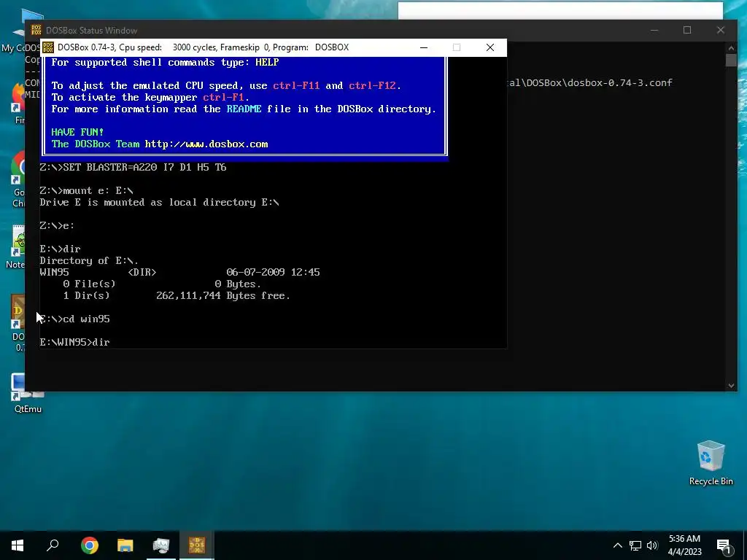747x560 pixels.
Task: Click 'Drive E is mounted as local directory' line
Action: tap(159, 203)
